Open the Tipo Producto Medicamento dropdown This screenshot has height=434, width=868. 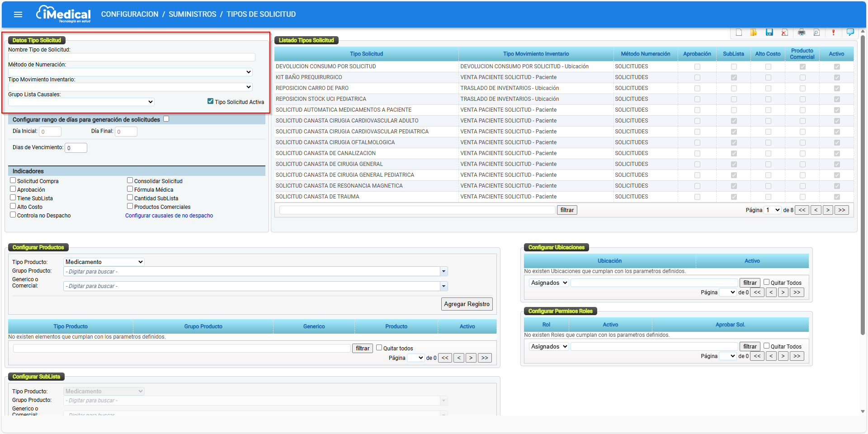pos(104,262)
